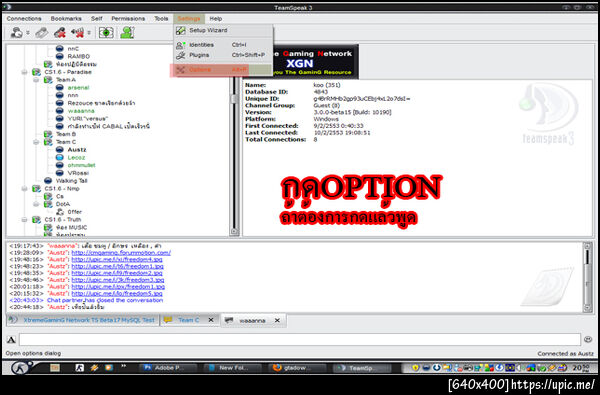Click the user icon beside RAMBO
This screenshot has width=600, height=395.
pos(59,56)
